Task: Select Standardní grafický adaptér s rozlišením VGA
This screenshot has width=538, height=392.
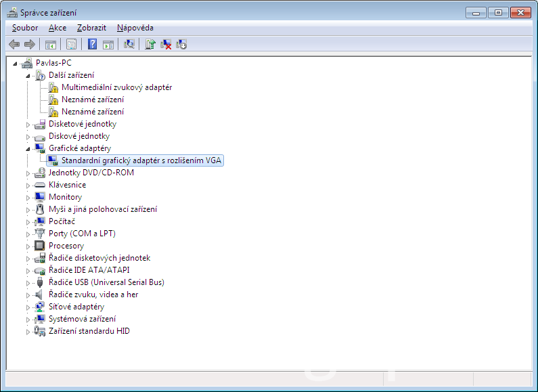Action: 141,160
